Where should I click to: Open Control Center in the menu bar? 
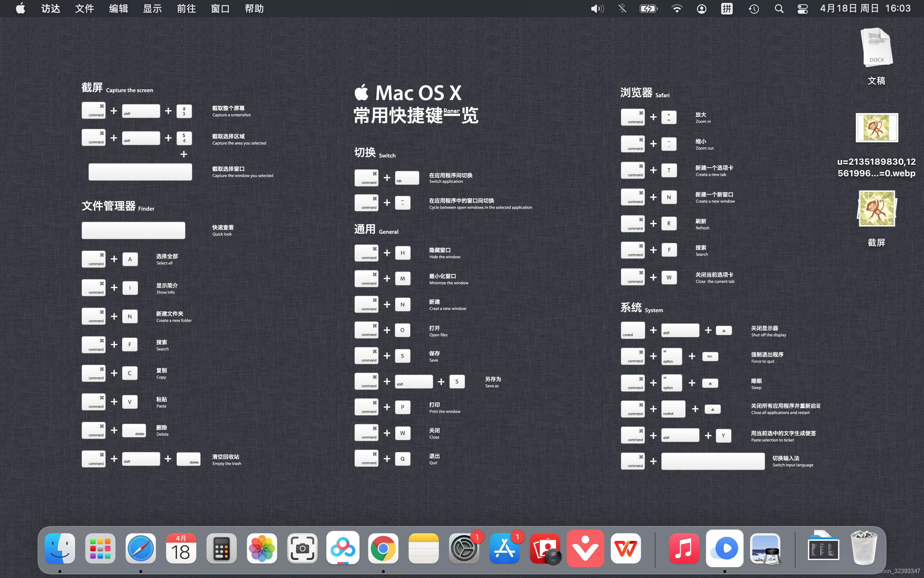[803, 8]
